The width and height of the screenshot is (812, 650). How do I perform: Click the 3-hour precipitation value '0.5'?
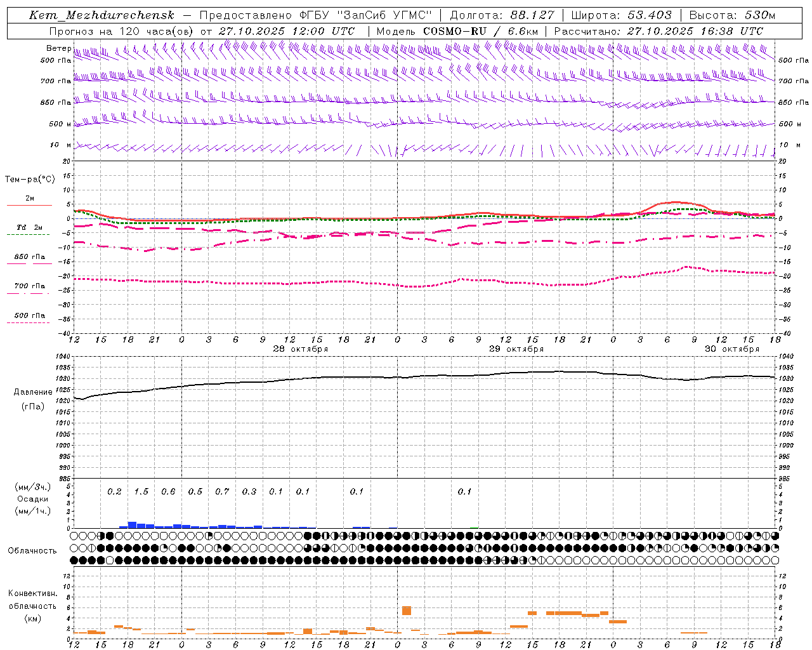195,492
